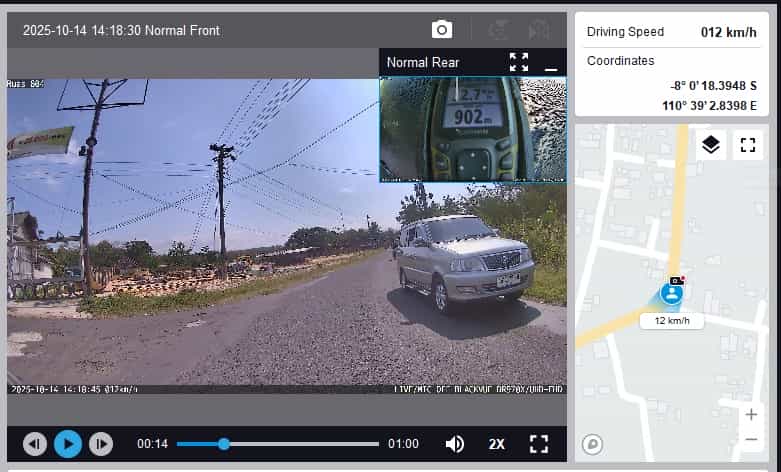Capture a snapshot with the camera icon
The width and height of the screenshot is (781, 472).
(x=441, y=30)
